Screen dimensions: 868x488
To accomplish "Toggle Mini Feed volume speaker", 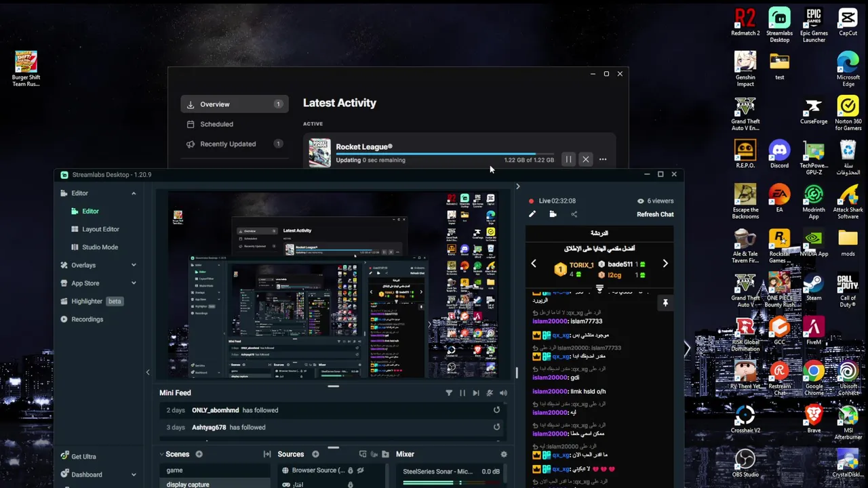I will point(503,393).
